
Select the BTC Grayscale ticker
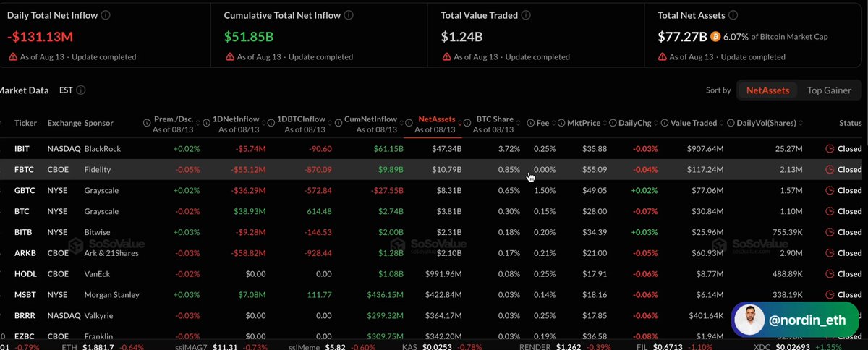click(21, 212)
